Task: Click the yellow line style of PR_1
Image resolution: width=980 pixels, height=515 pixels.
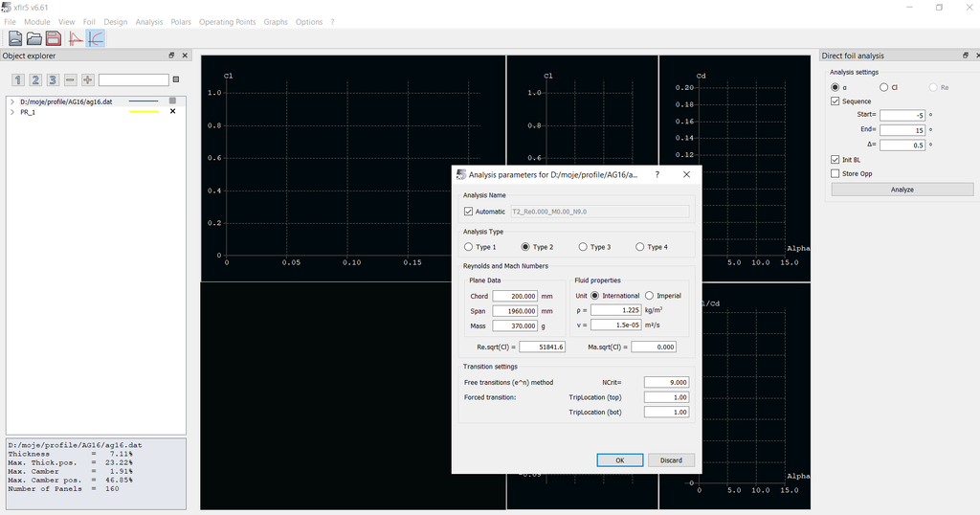Action: [144, 112]
